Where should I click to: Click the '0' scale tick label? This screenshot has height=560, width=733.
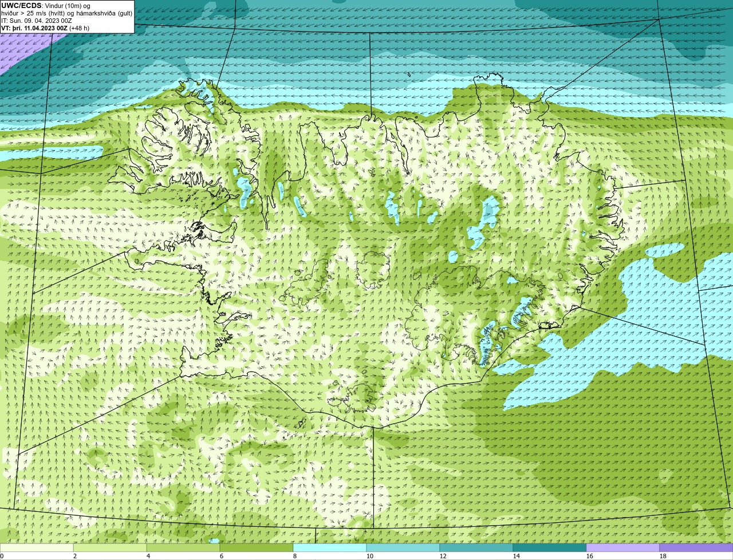(x=2, y=556)
